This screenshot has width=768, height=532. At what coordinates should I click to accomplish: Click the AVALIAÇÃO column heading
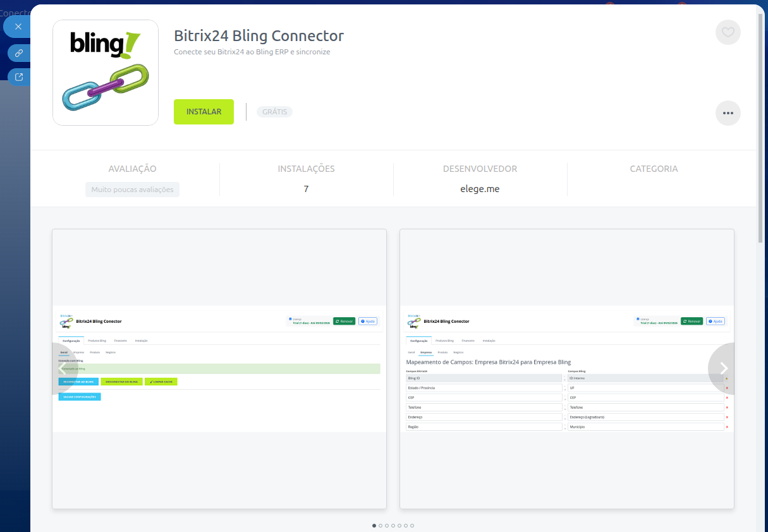click(132, 169)
